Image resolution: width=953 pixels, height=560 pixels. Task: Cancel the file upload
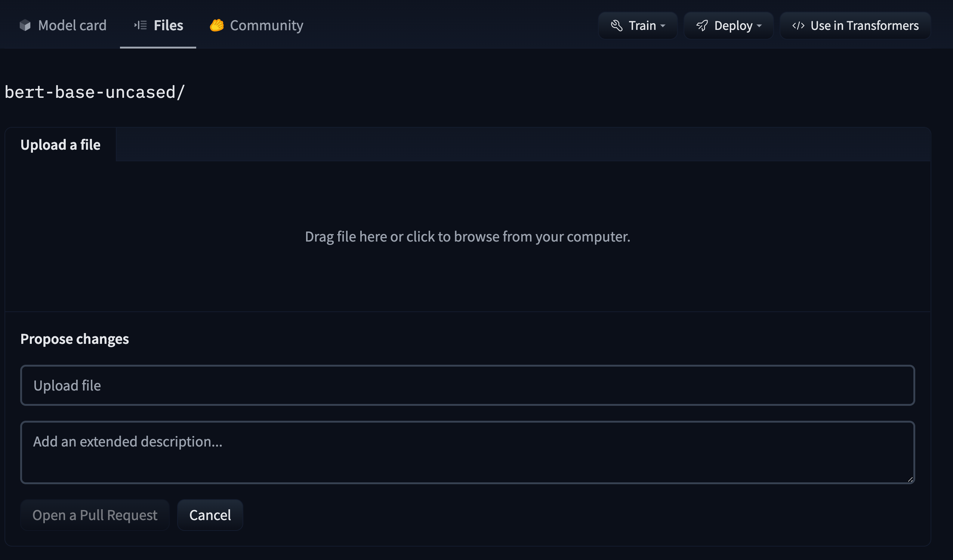tap(210, 515)
